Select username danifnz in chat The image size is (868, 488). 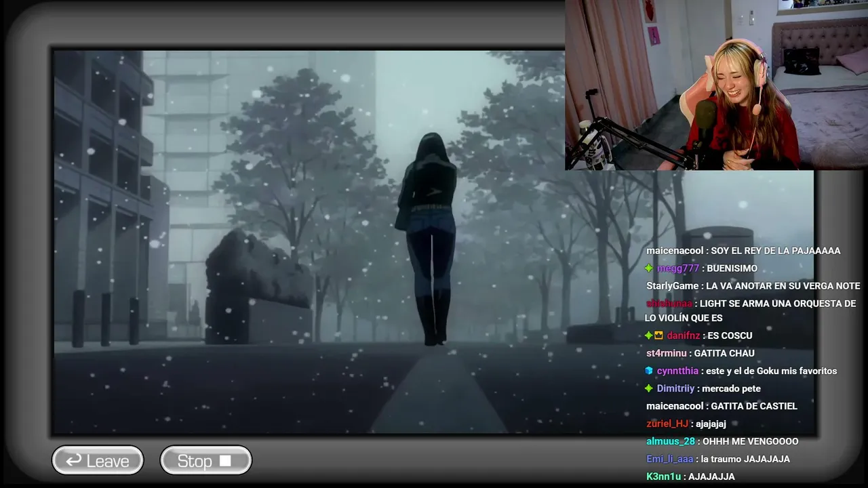pos(684,335)
